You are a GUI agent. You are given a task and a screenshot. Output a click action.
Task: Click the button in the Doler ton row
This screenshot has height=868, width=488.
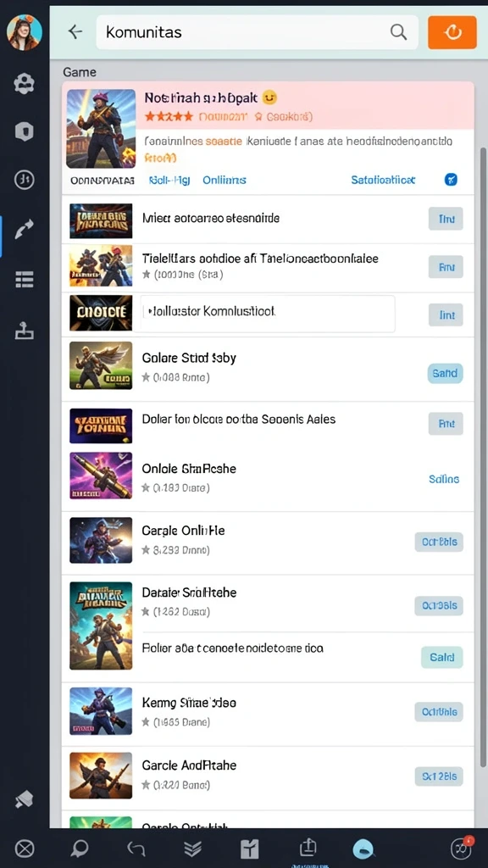[446, 424]
